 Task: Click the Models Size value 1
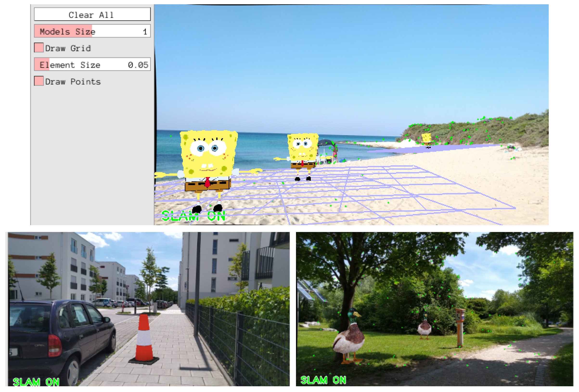[145, 32]
